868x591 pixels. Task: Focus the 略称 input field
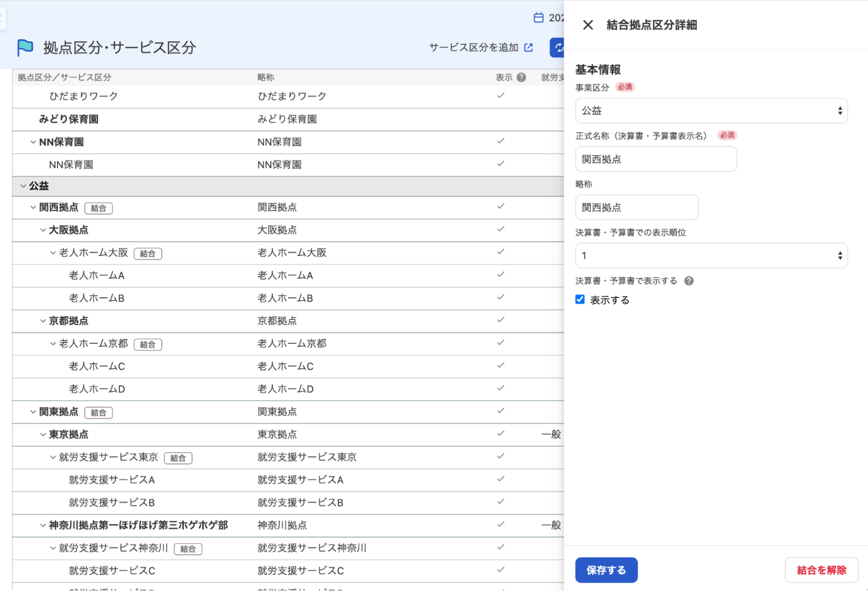pos(637,208)
